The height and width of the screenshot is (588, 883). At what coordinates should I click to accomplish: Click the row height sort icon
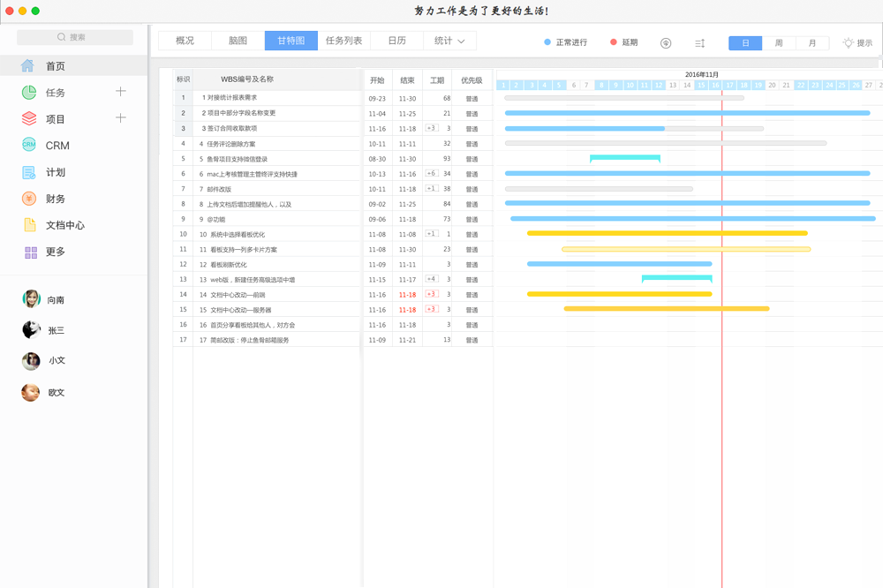point(699,42)
